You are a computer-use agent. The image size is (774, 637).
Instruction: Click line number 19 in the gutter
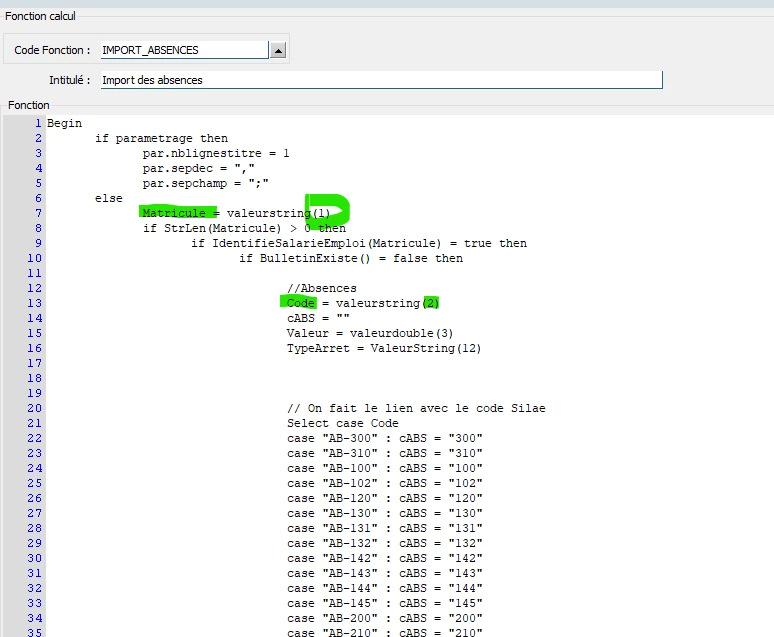point(35,394)
